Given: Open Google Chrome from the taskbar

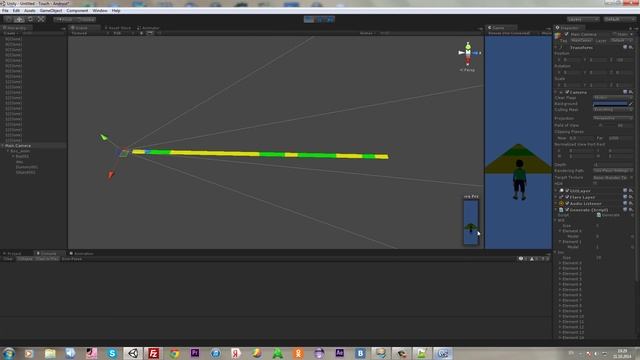Looking at the screenshot, I should coord(174,353).
